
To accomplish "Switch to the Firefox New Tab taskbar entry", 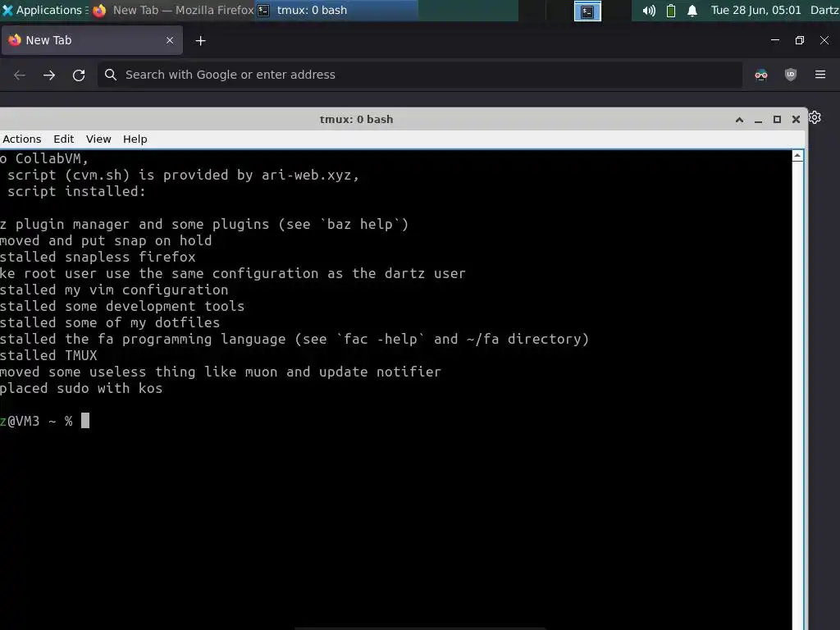I will pyautogui.click(x=173, y=10).
